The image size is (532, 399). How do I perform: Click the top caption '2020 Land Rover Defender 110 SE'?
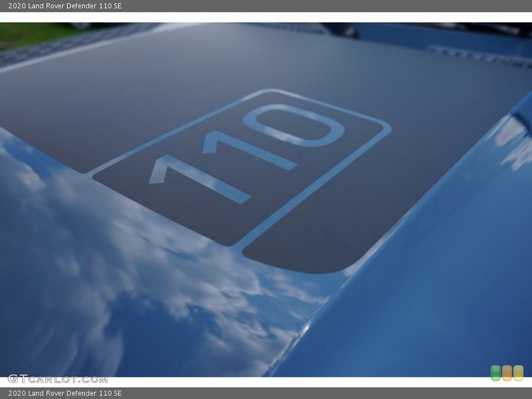point(65,6)
